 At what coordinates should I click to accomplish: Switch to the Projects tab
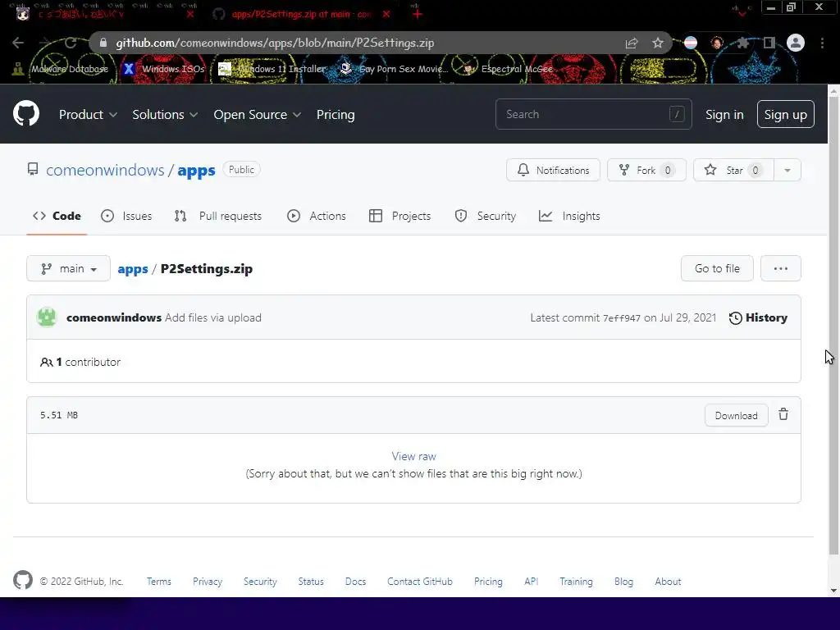pyautogui.click(x=400, y=216)
